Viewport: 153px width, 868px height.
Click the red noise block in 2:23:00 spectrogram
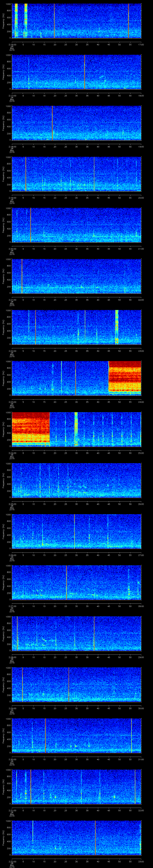tap(125, 377)
